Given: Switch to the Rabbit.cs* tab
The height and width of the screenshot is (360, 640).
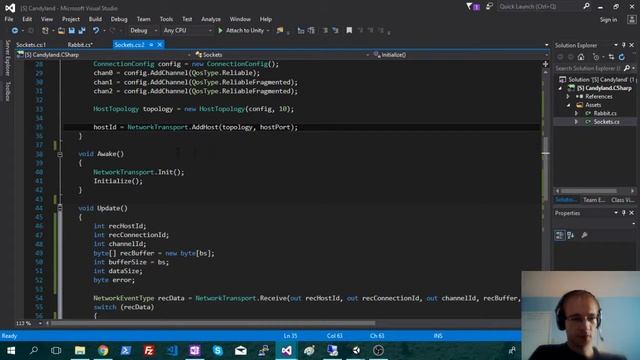Looking at the screenshot, I should pos(80,45).
